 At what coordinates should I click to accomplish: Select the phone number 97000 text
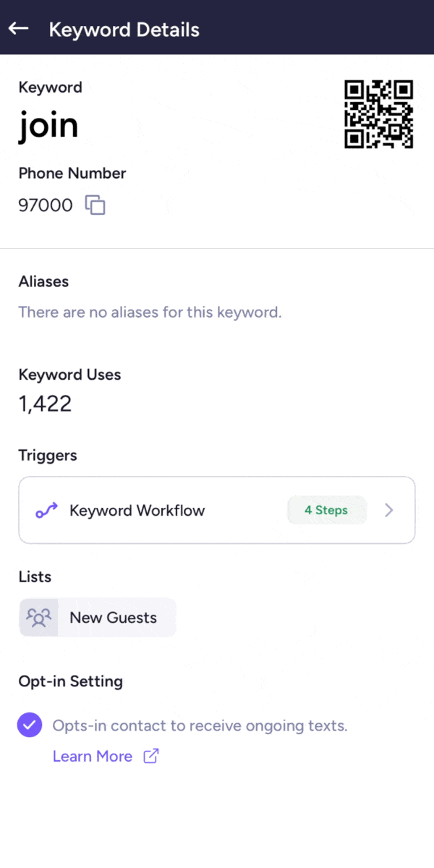click(x=46, y=205)
